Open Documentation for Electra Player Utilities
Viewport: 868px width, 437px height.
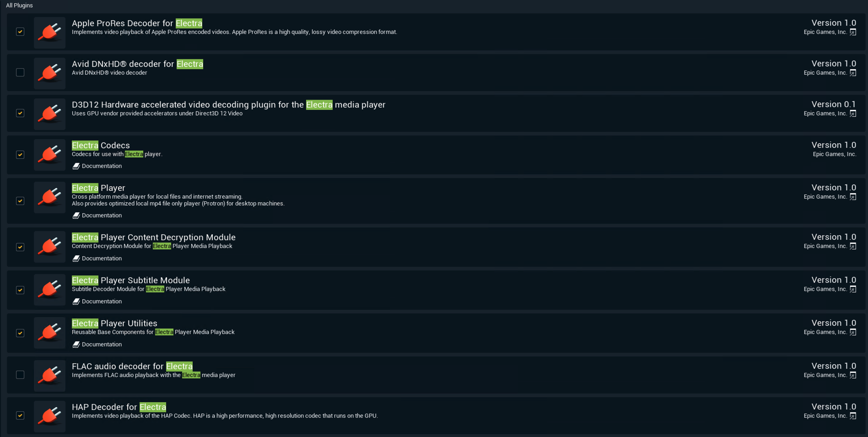click(97, 345)
